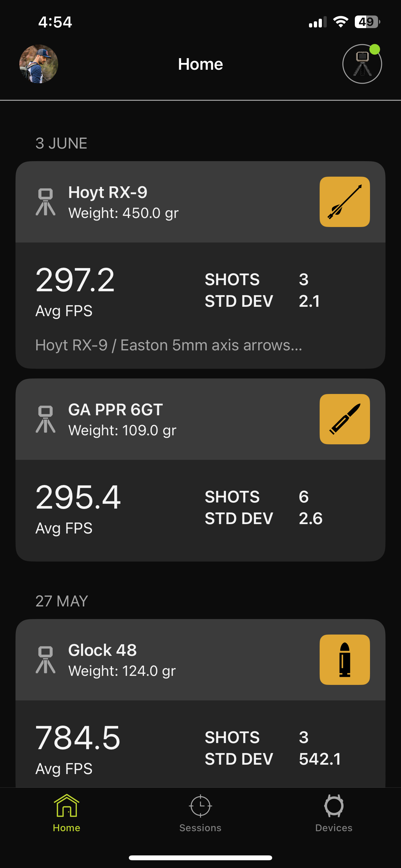Expand the truncated Easton 5mm axis arrows note

(x=169, y=345)
